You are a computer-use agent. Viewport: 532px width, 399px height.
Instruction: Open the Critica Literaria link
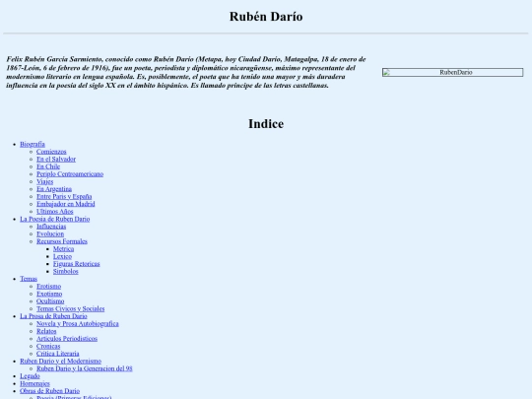click(x=58, y=354)
